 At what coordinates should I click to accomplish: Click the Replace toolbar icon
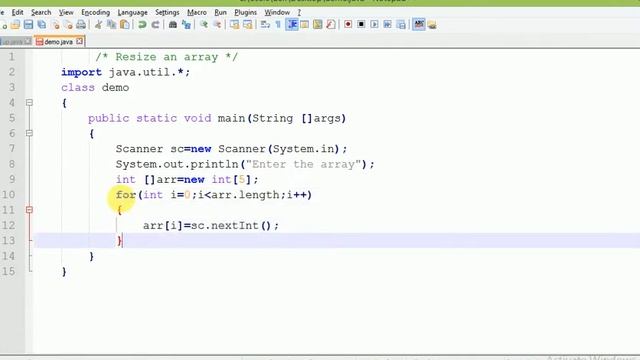pyautogui.click(x=186, y=24)
